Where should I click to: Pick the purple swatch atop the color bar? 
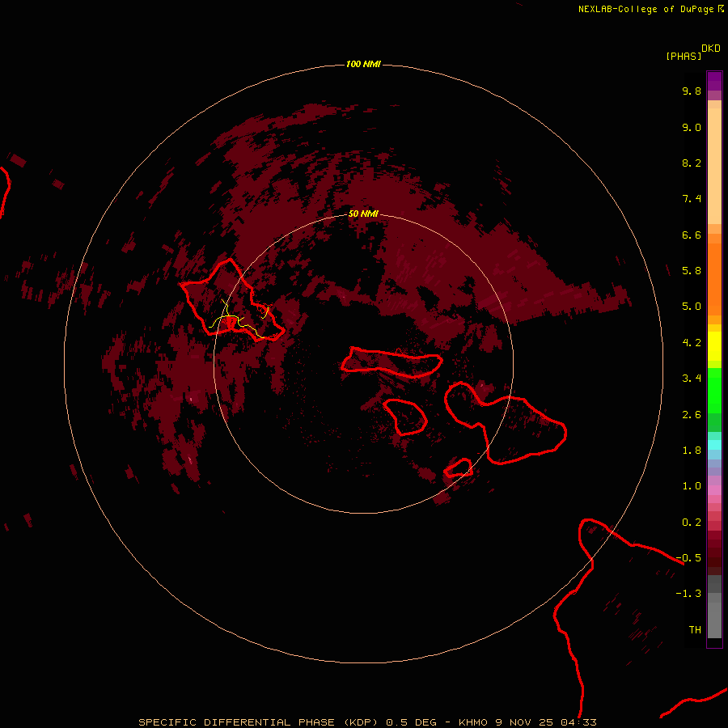(x=714, y=81)
